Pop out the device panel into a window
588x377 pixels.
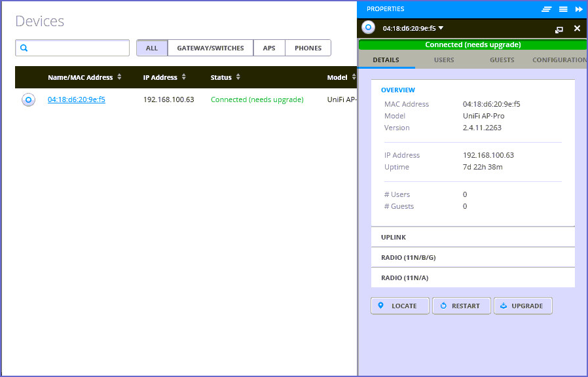click(x=559, y=29)
